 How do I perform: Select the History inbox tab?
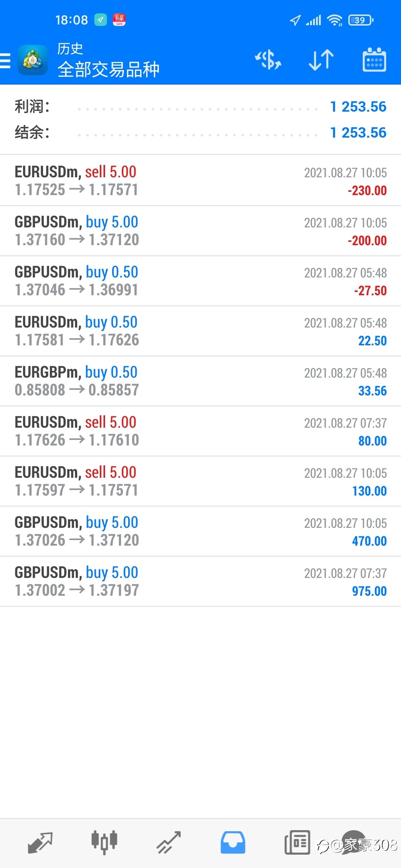(x=233, y=842)
